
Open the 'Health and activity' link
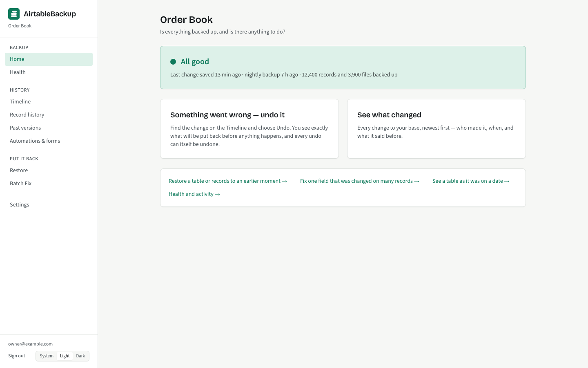[x=194, y=194]
